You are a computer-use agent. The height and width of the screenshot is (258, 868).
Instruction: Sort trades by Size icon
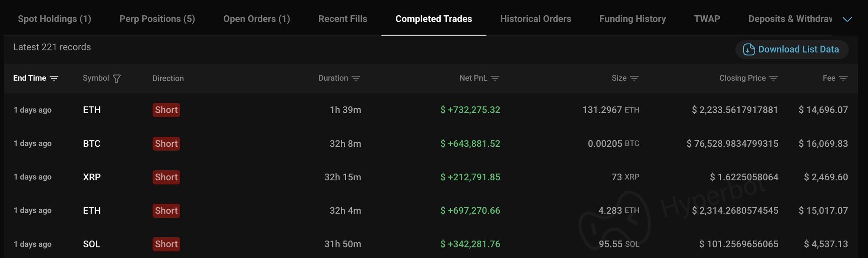[634, 79]
